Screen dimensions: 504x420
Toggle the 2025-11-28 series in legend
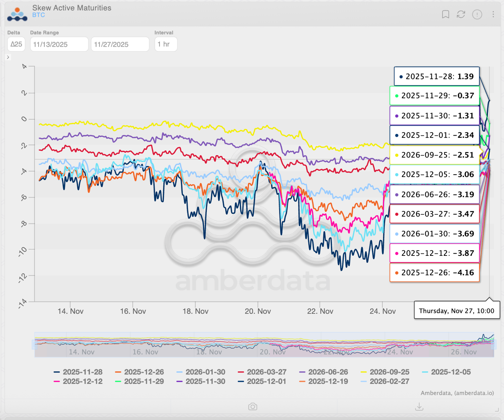[83, 372]
